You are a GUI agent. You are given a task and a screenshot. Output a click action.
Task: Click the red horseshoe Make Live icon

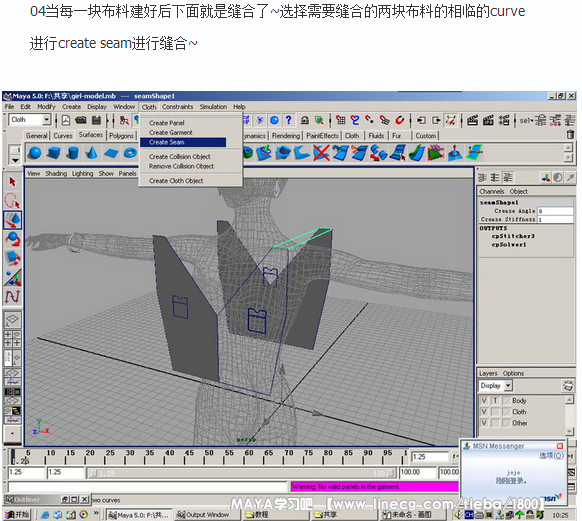pyautogui.click(x=399, y=120)
